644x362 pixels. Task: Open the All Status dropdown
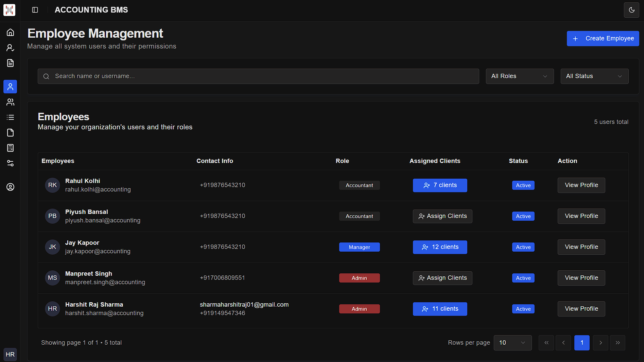coord(594,76)
